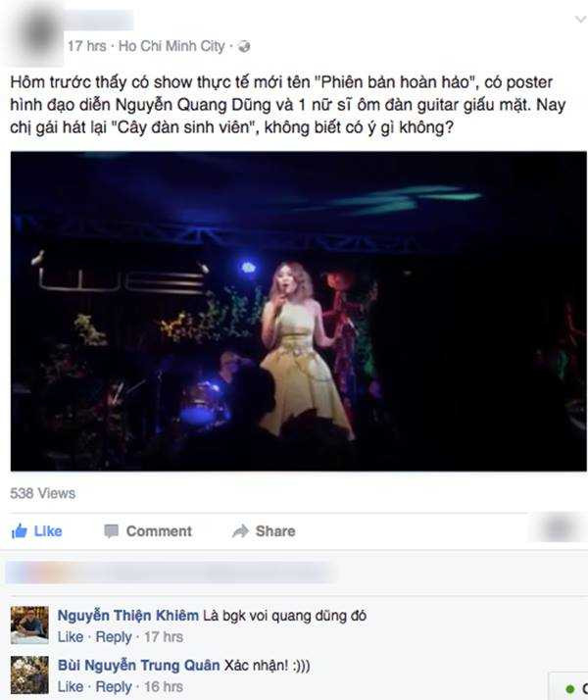Reply to Nguyễn Thiện Khiêm's comment

114,637
